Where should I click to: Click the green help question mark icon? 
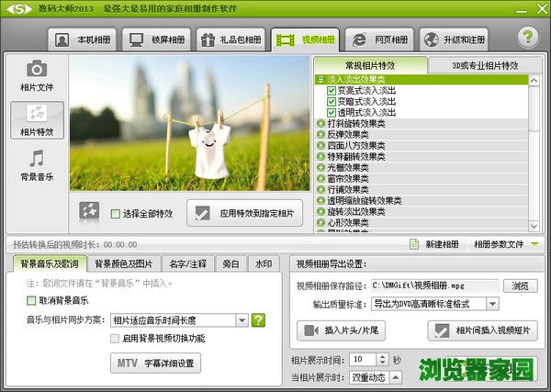[x=527, y=38]
